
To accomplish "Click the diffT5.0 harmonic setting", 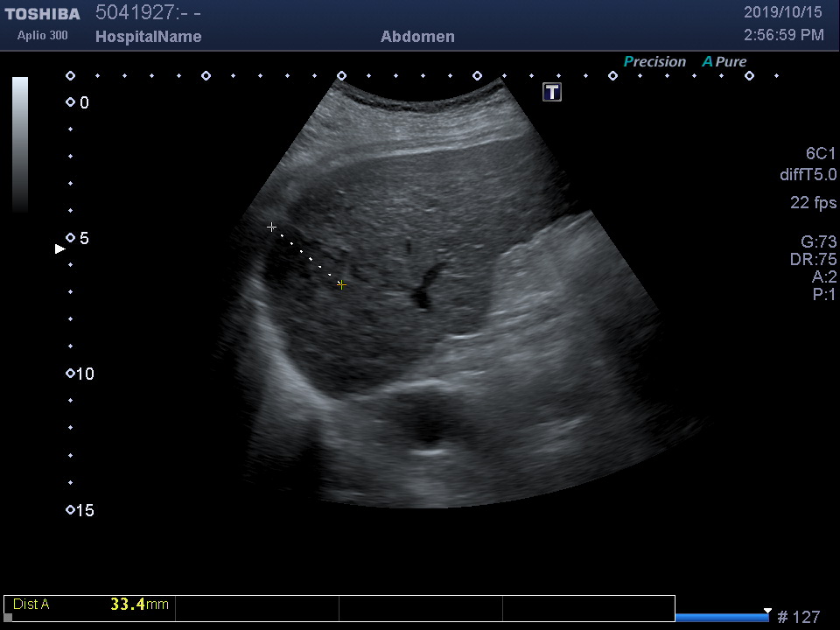I will click(x=808, y=175).
